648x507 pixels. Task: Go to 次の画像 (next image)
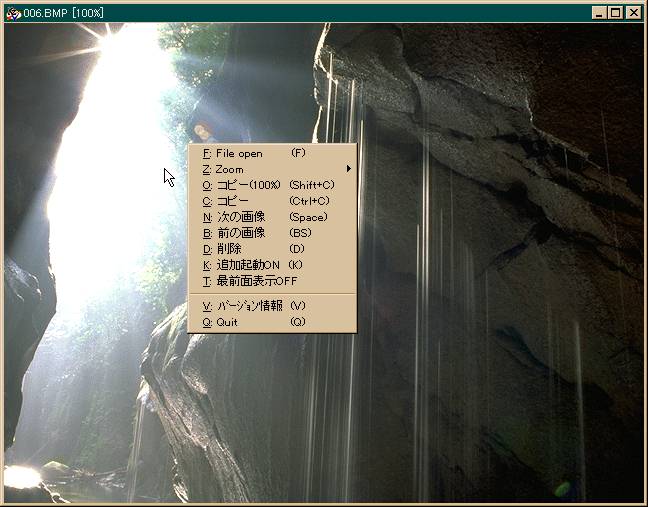point(272,217)
